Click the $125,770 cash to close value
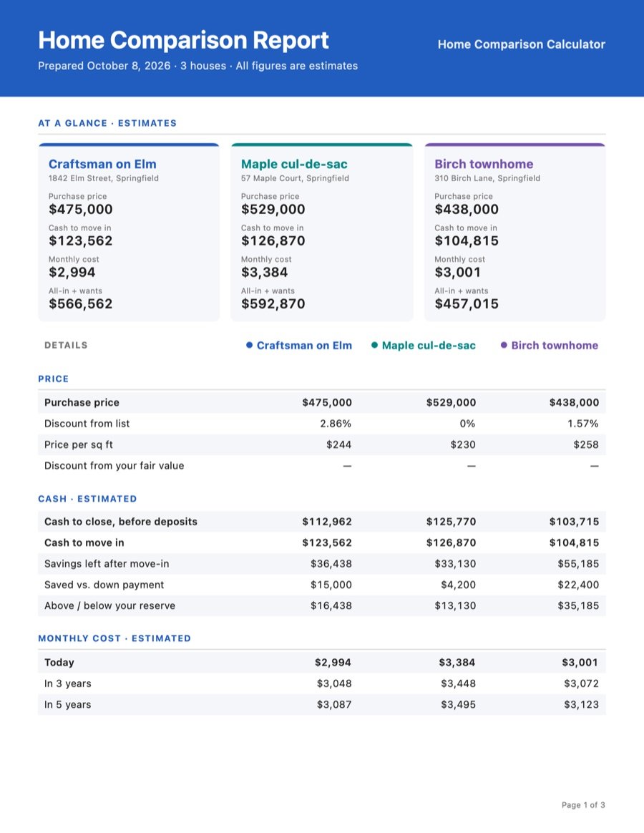The width and height of the screenshot is (644, 833). (451, 522)
